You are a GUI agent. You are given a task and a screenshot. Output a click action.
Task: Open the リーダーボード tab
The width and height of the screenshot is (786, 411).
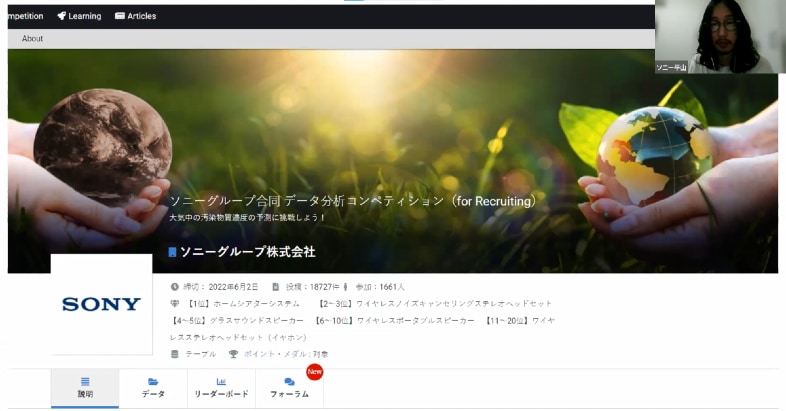[221, 388]
